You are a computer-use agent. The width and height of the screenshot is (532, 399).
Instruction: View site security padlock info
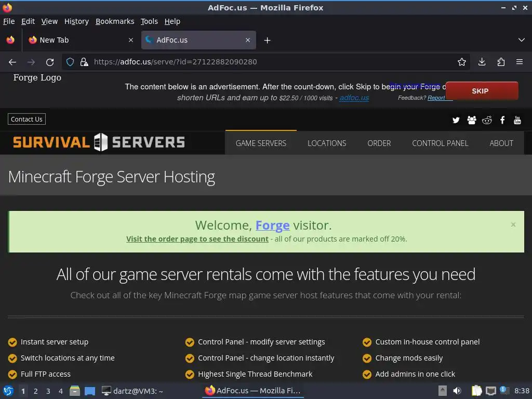[84, 62]
